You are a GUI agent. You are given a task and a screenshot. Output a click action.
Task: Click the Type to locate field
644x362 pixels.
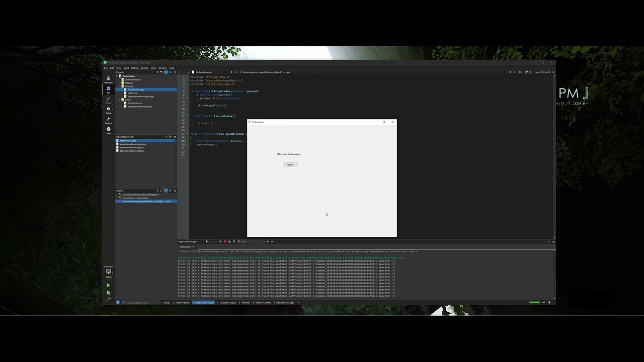140,303
